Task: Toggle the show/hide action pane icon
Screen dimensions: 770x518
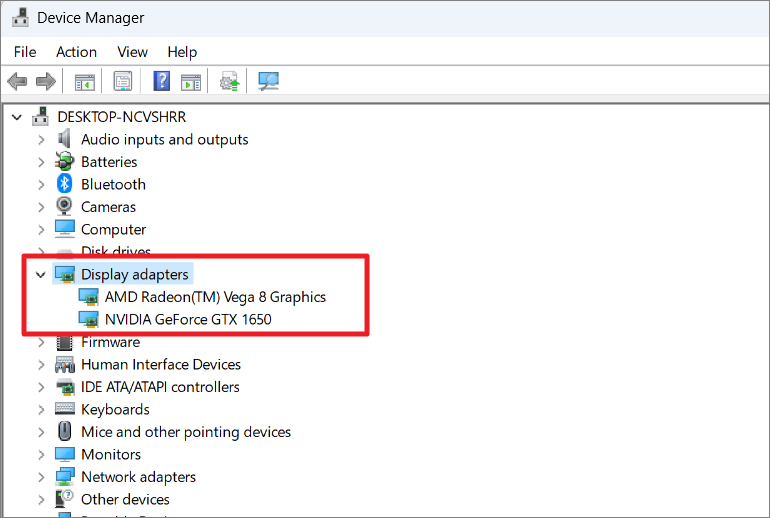Action: click(x=191, y=82)
